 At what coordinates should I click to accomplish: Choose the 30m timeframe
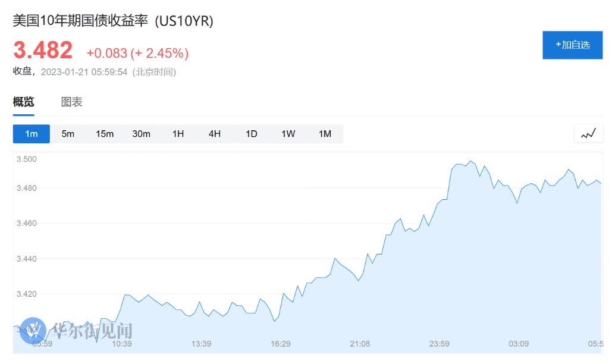coord(141,134)
